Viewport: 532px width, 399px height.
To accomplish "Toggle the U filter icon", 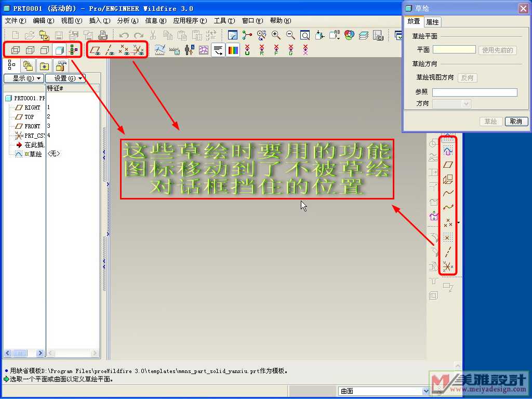I will pyautogui.click(x=247, y=50).
